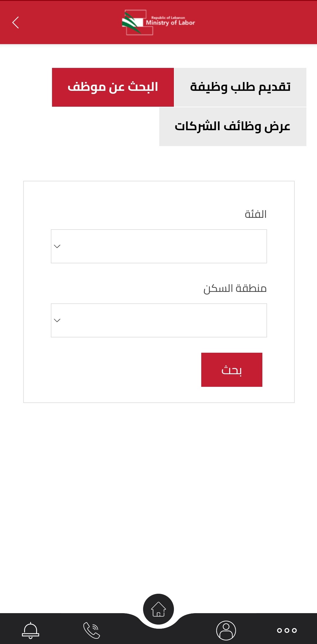
Task: Click empty space left of بحث button
Action: tap(118, 370)
